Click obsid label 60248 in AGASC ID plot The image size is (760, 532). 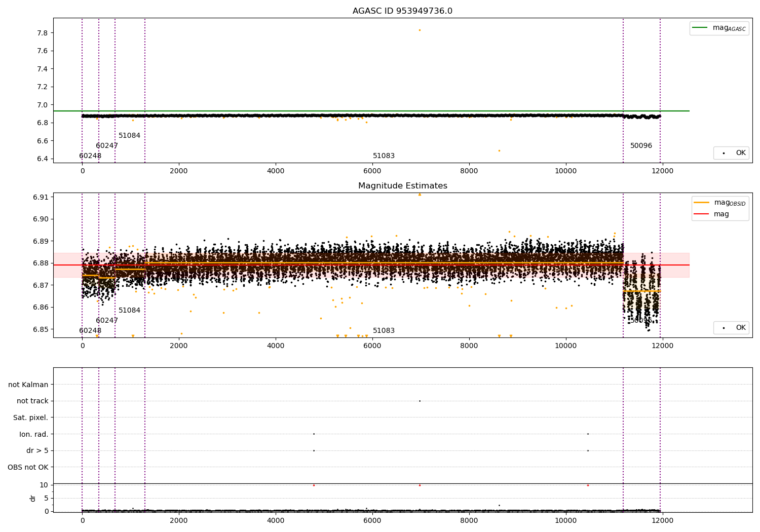(90, 156)
